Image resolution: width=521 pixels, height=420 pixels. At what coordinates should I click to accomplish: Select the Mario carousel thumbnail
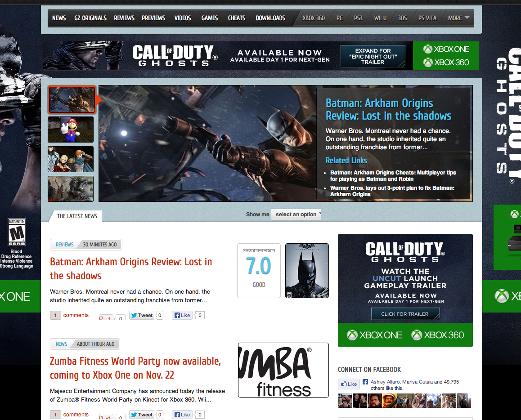pos(71,130)
